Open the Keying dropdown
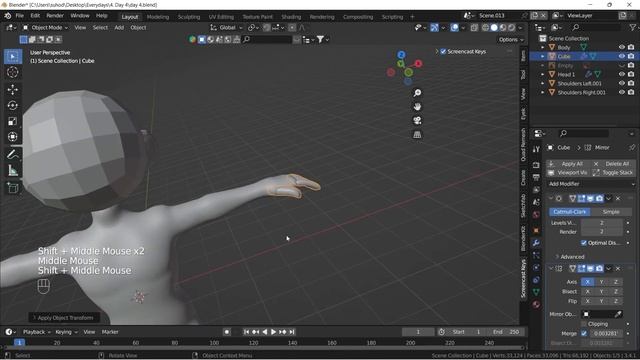Screen dimensions: 640x360 (x=66, y=332)
